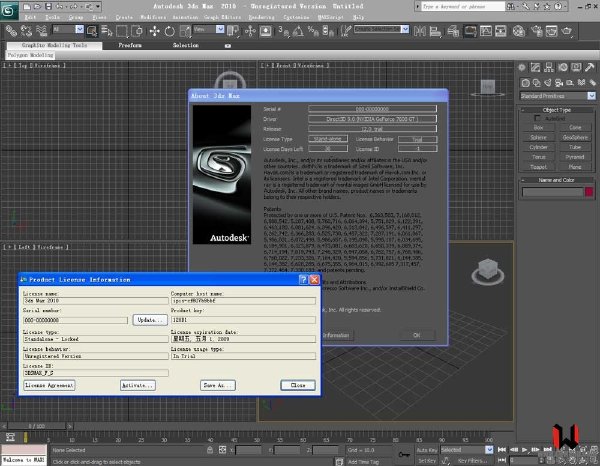This screenshot has height=466, width=600.
Task: Click the Play Animation button
Action: pos(525,450)
